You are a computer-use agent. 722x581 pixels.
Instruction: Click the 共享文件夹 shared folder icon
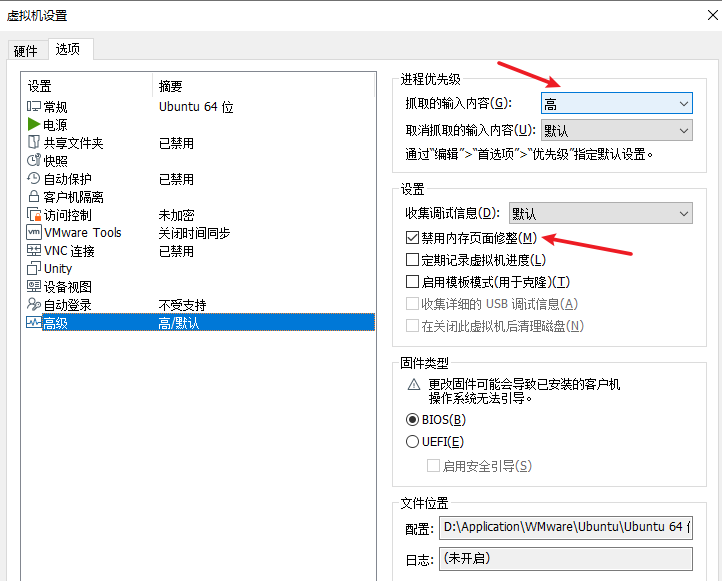[34, 142]
